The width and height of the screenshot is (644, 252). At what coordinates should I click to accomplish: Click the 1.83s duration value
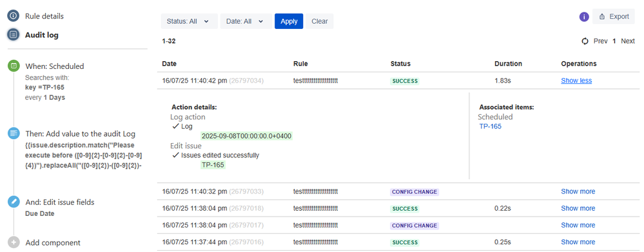503,81
